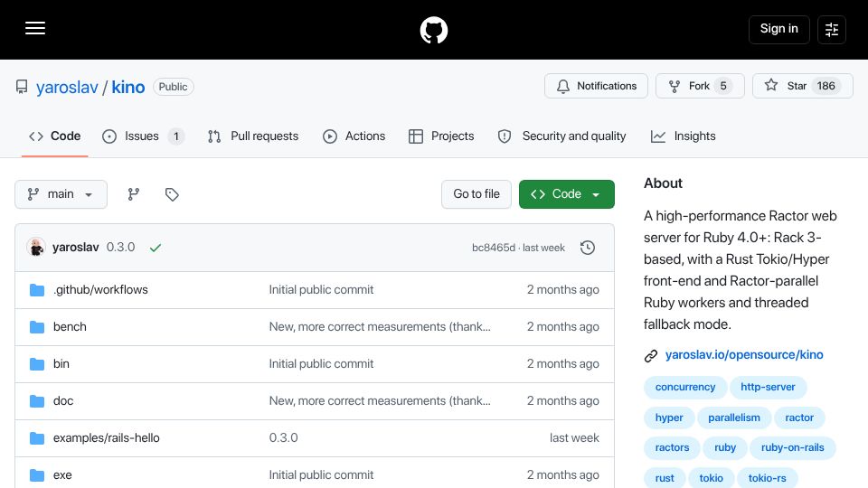Image resolution: width=868 pixels, height=488 pixels.
Task: Select the parallelism topic tag
Action: pyautogui.click(x=734, y=418)
